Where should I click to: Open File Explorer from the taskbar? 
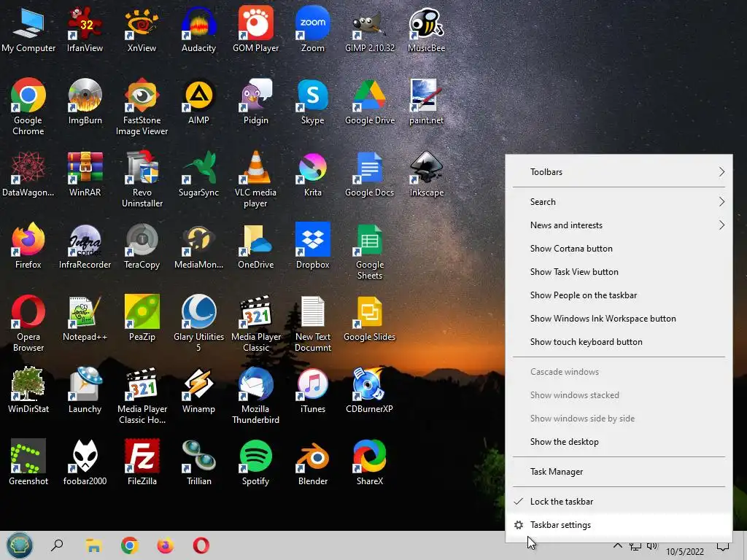point(94,545)
